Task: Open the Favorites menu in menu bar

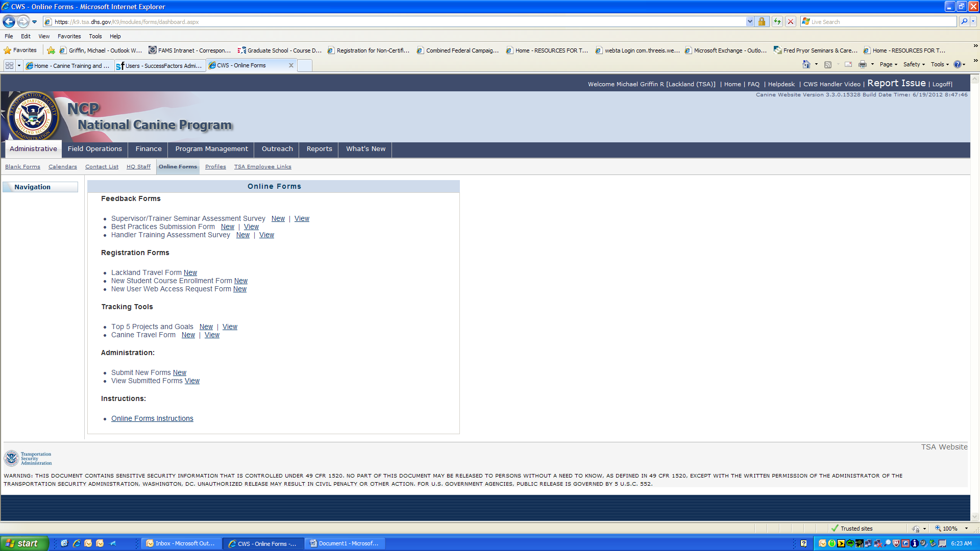Action: pos(69,36)
